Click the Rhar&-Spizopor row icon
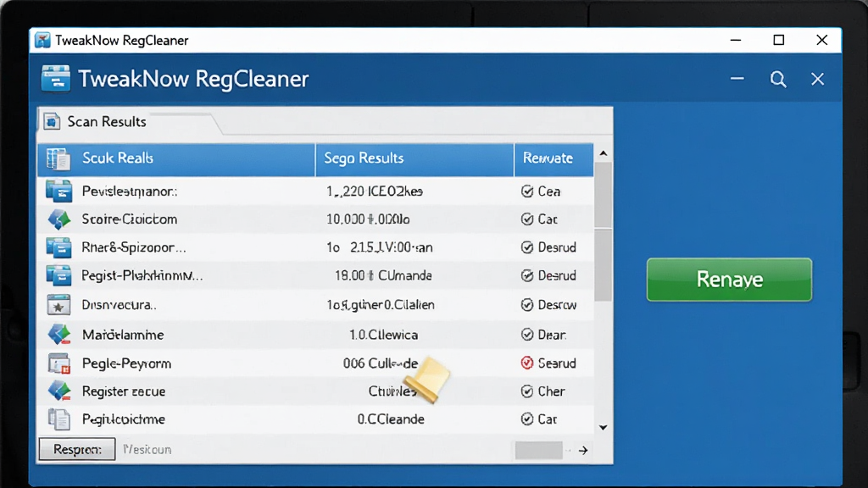 (x=58, y=247)
